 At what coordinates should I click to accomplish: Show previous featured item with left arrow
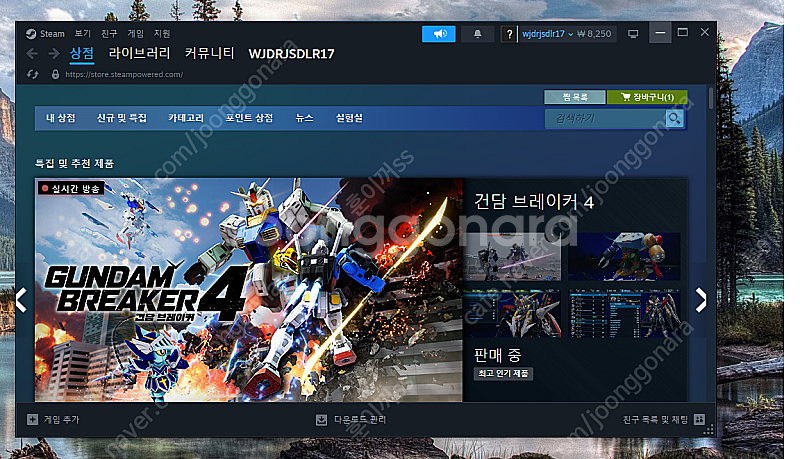21,300
